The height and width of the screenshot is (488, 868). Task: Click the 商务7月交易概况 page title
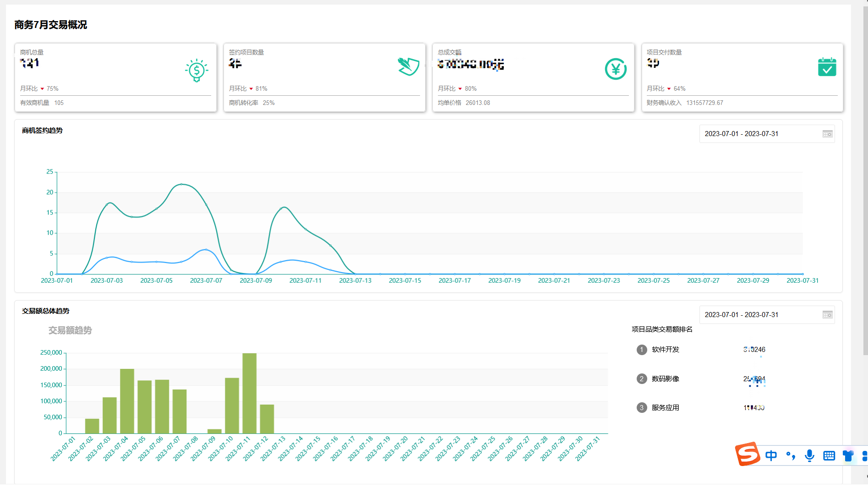coord(50,25)
